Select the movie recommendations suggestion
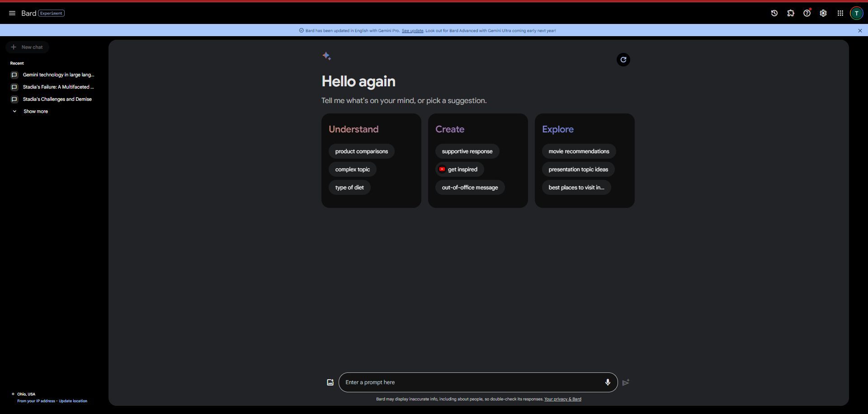 point(579,151)
